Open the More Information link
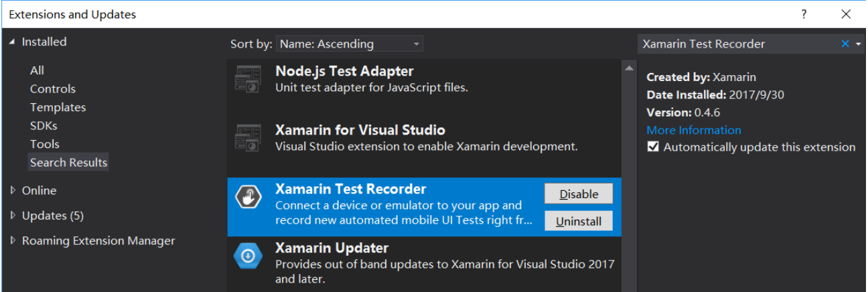The image size is (868, 292). pyautogui.click(x=694, y=130)
